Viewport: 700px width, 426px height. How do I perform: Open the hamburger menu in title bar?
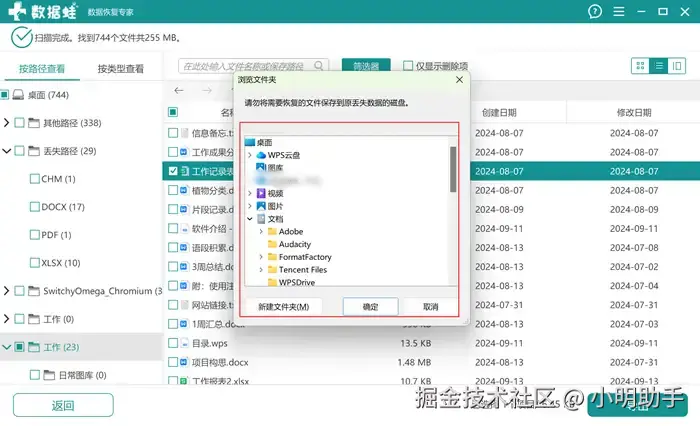click(619, 11)
